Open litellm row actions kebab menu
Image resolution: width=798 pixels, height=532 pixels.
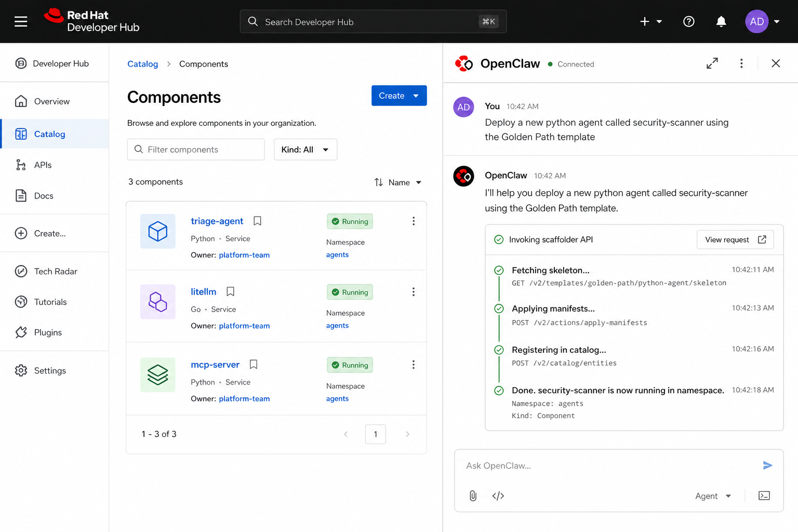coord(414,292)
